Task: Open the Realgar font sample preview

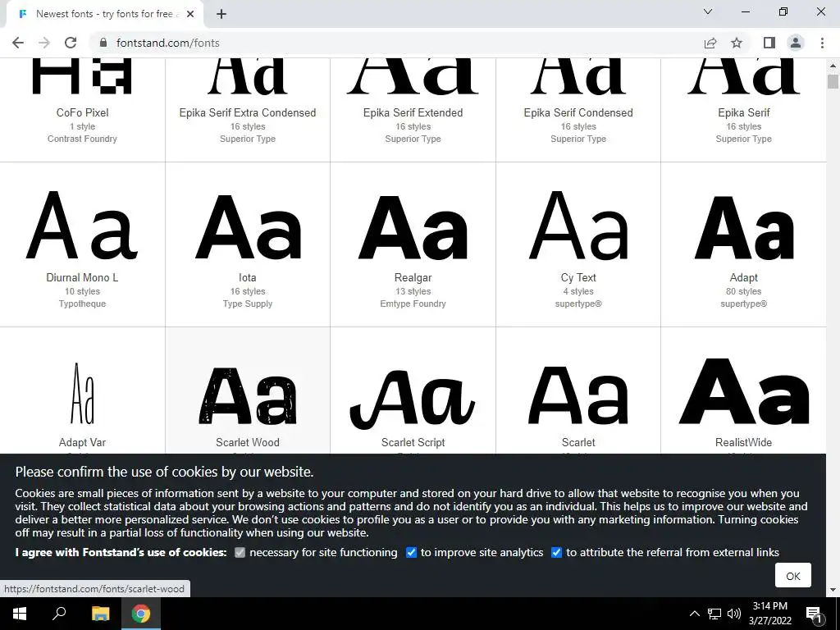Action: (413, 228)
